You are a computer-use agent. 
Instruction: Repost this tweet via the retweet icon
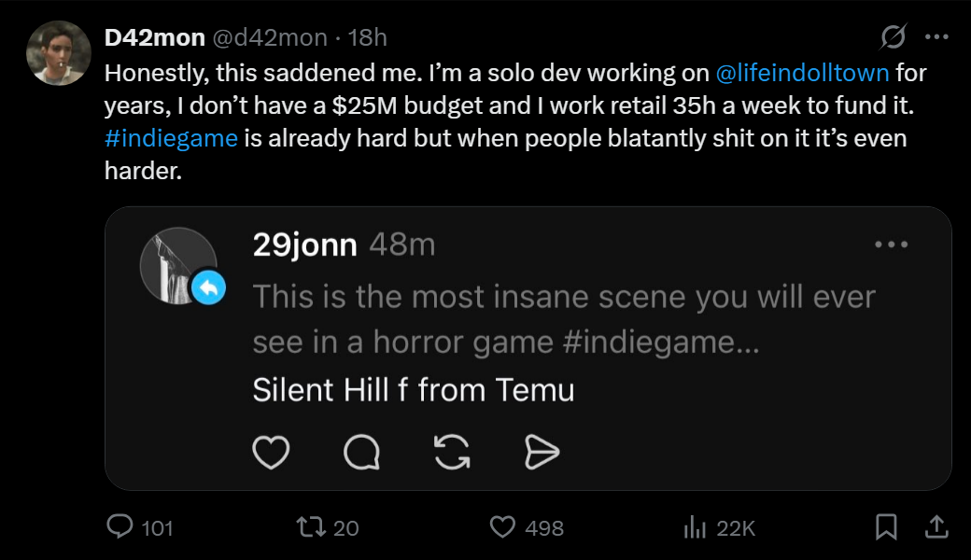(x=307, y=527)
